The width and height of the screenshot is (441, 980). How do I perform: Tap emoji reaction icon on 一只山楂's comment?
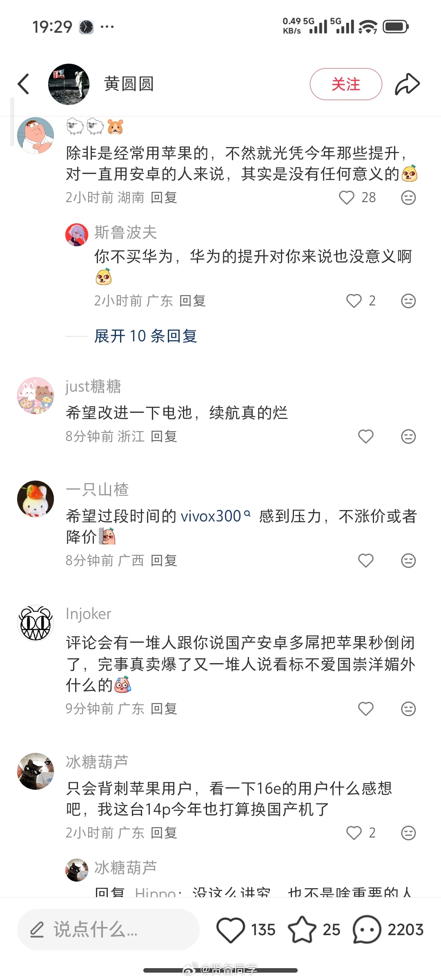coord(408,561)
